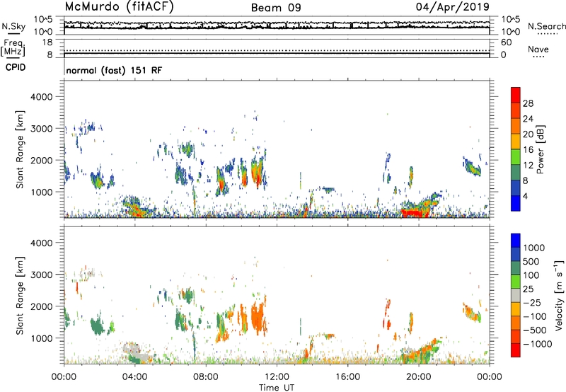The height and width of the screenshot is (392, 566).
Task: Click the CPID label
Action: [x=16, y=67]
